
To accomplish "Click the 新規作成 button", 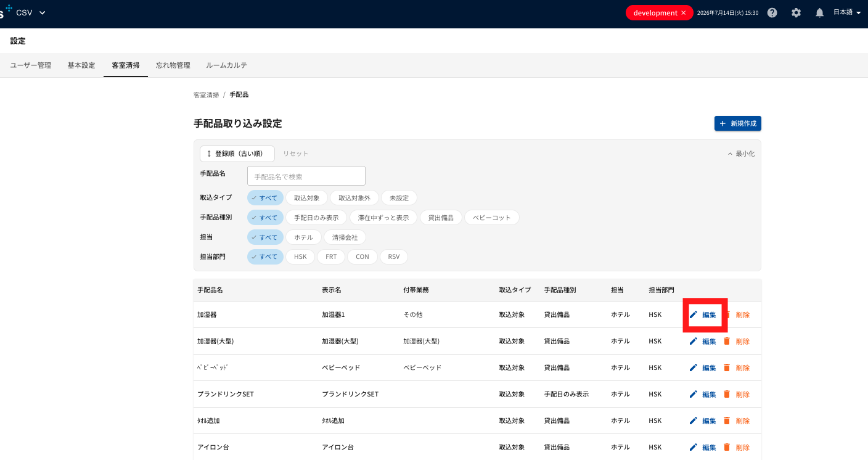I will 737,123.
